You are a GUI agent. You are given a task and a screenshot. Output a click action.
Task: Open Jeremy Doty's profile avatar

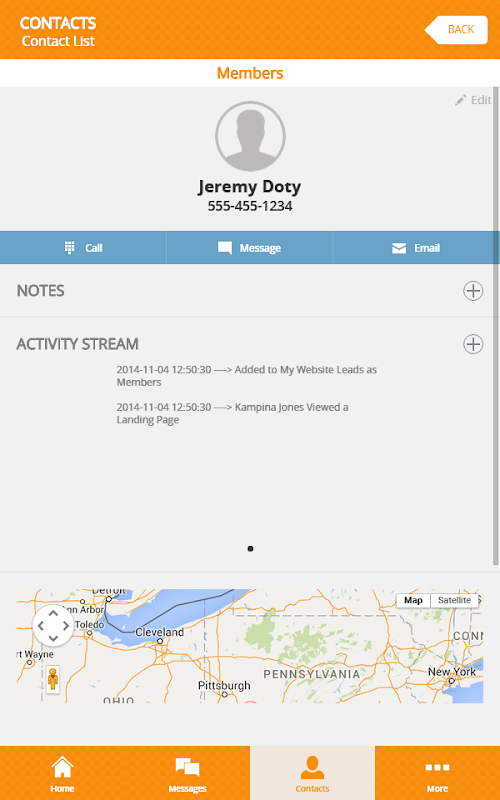250,136
